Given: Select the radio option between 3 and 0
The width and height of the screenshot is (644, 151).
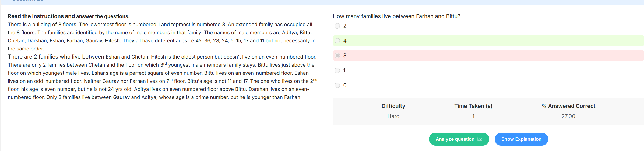Looking at the screenshot, I should tap(337, 70).
